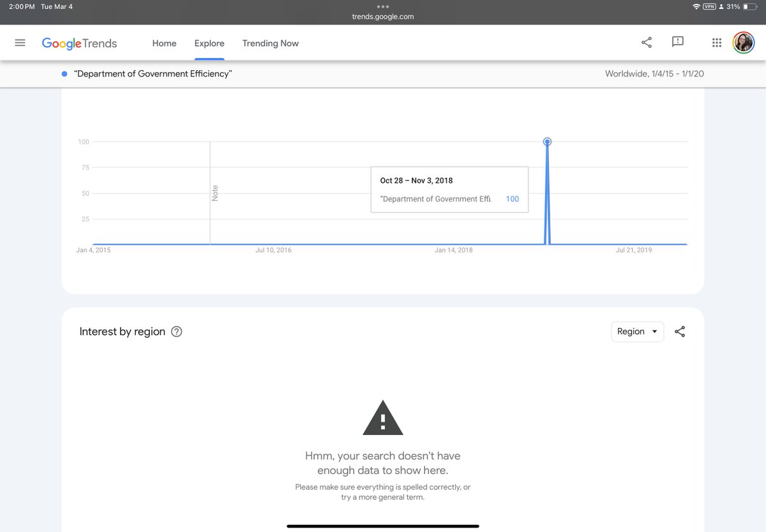Click the 2:00 PM clock in status bar
This screenshot has height=532, width=766.
point(22,6)
